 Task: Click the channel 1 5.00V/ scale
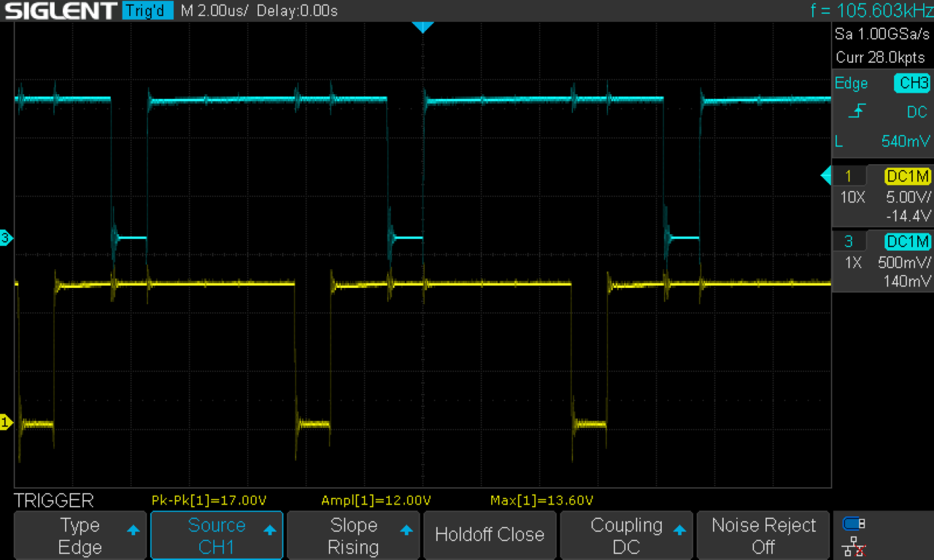908,197
